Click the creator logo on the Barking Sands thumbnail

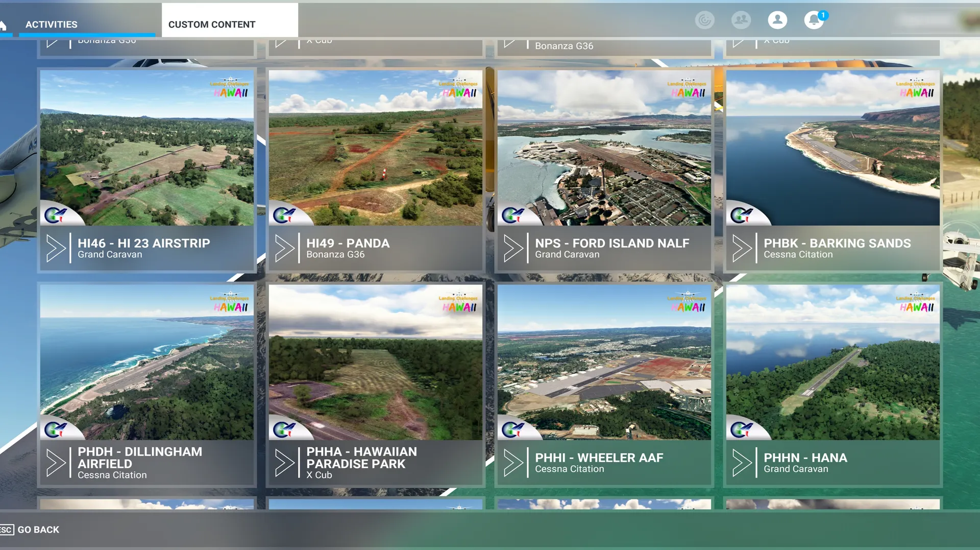[741, 215]
